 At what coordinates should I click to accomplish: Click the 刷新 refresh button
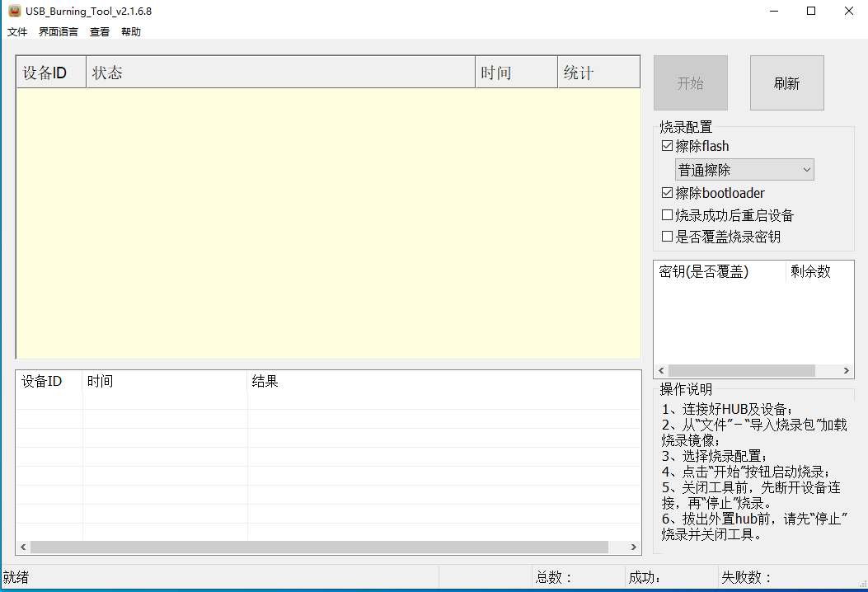click(786, 82)
